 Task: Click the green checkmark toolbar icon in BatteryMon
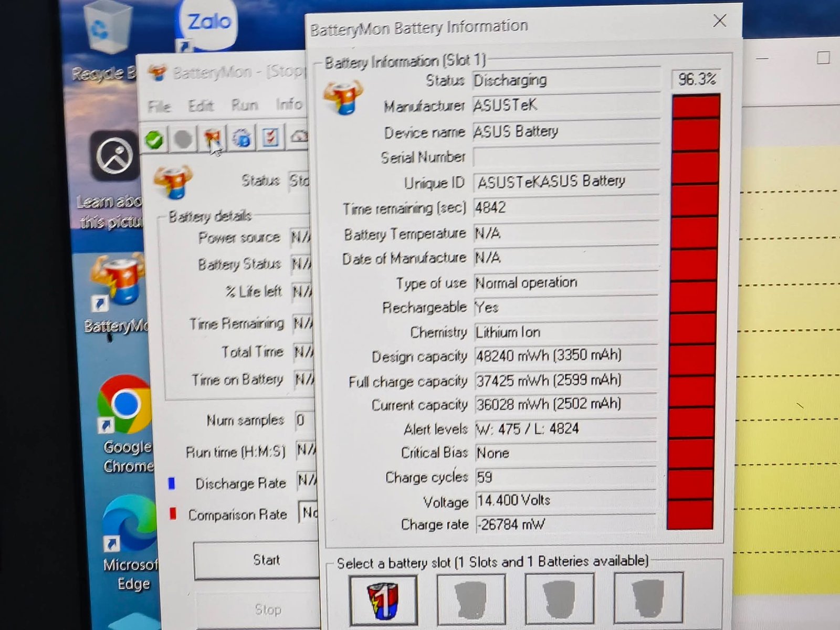[x=154, y=140]
